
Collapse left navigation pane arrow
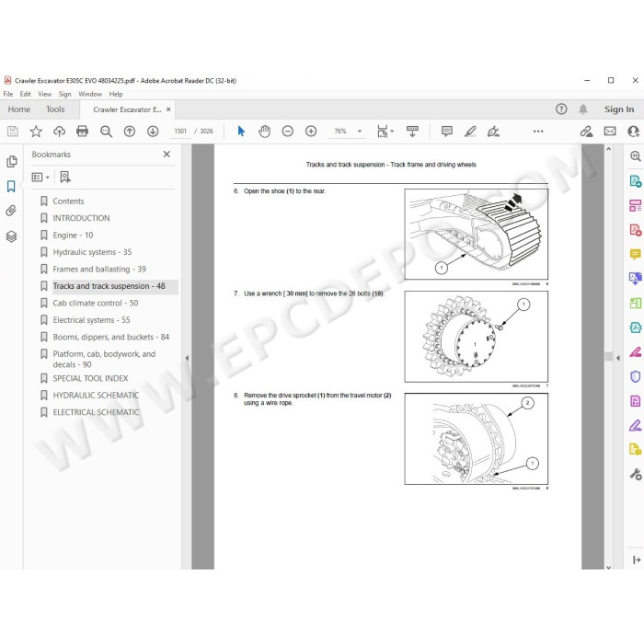pyautogui.click(x=187, y=358)
